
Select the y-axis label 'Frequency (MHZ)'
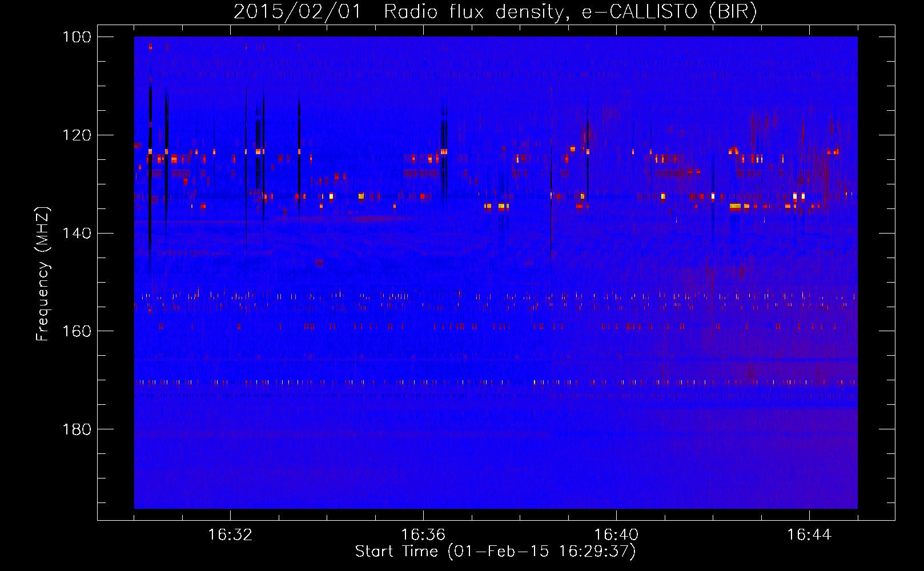[43, 274]
